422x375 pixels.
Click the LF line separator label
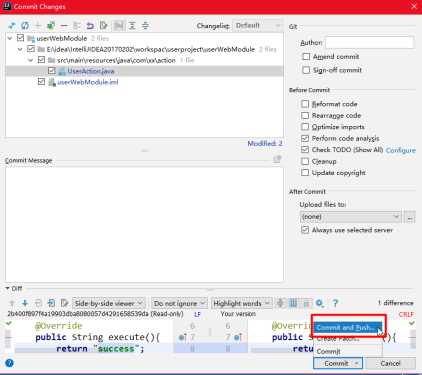[x=197, y=314]
